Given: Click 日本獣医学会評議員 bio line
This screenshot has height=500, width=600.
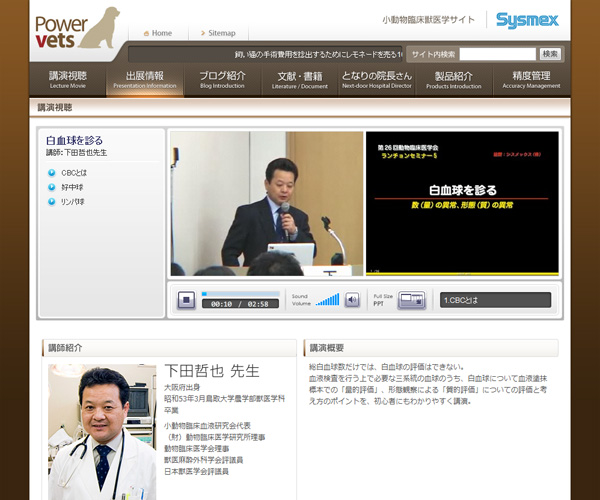Looking at the screenshot, I should tap(196, 472).
